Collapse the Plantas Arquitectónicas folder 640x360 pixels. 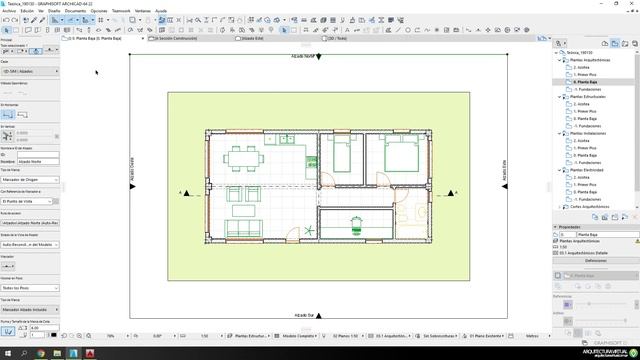click(560, 60)
